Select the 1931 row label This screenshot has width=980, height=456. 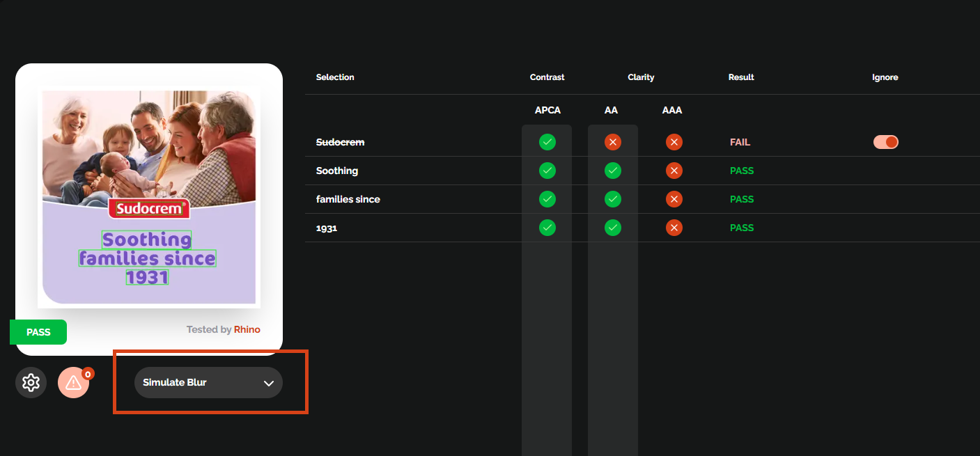327,228
